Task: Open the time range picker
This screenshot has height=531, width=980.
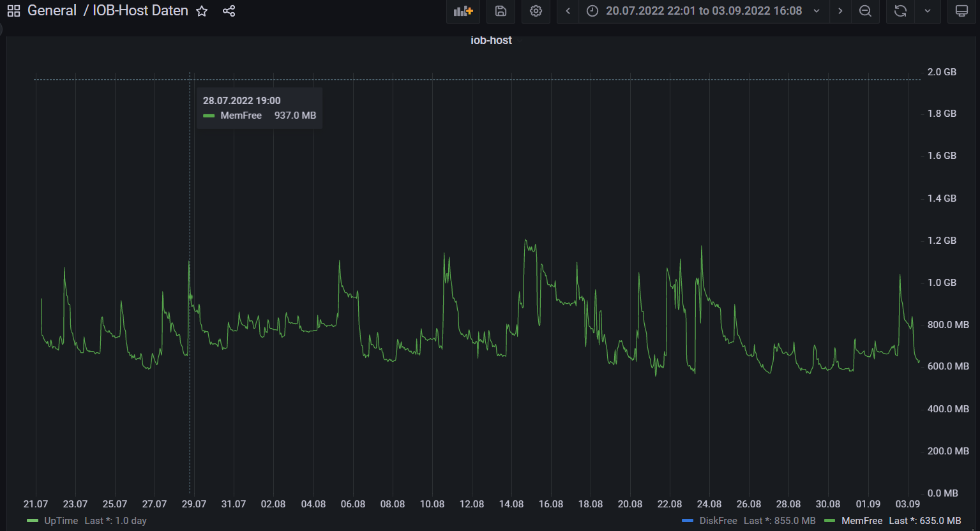Action: click(704, 11)
